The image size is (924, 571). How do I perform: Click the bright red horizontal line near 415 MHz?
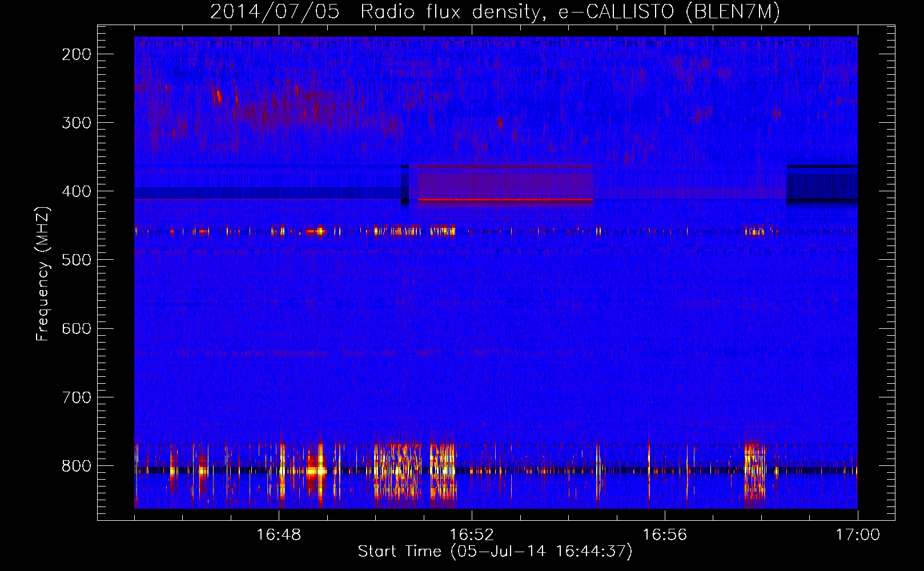(506, 200)
